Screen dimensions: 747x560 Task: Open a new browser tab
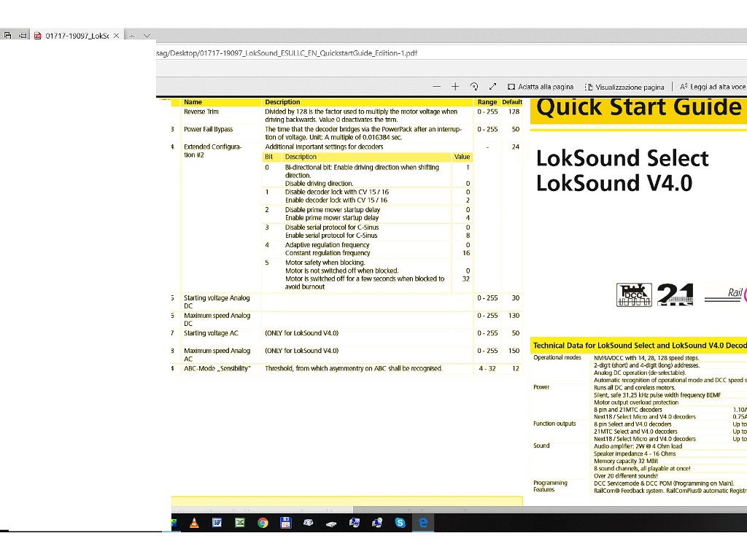pyautogui.click(x=132, y=36)
